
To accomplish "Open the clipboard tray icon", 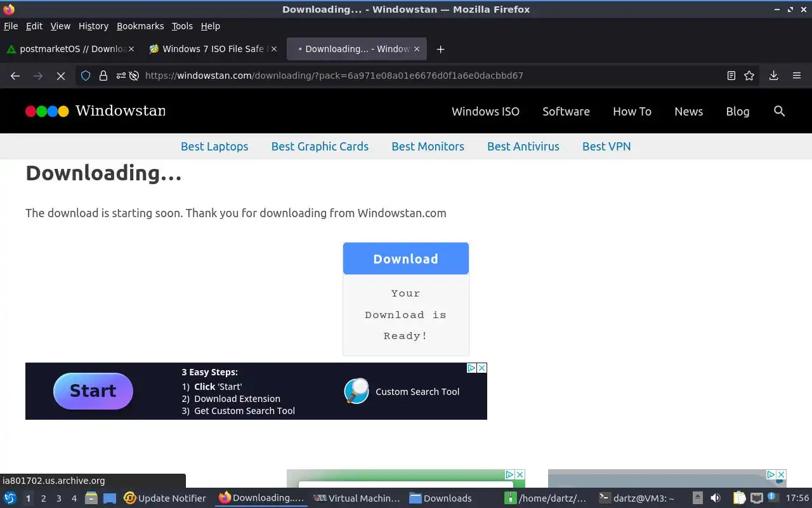I will [x=740, y=498].
